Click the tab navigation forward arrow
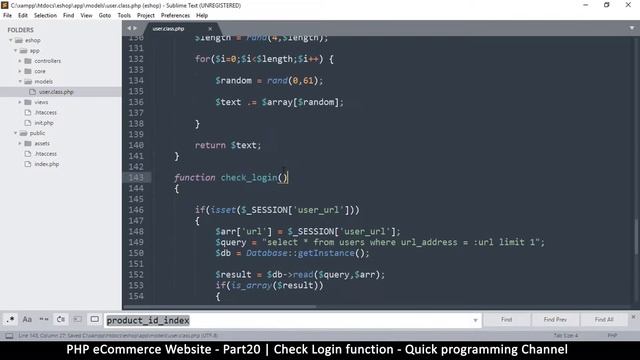The image size is (640, 360). pyautogui.click(x=135, y=28)
